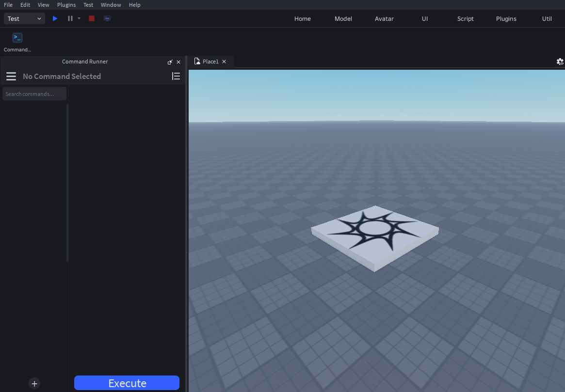Open the Edit menu

(25, 5)
